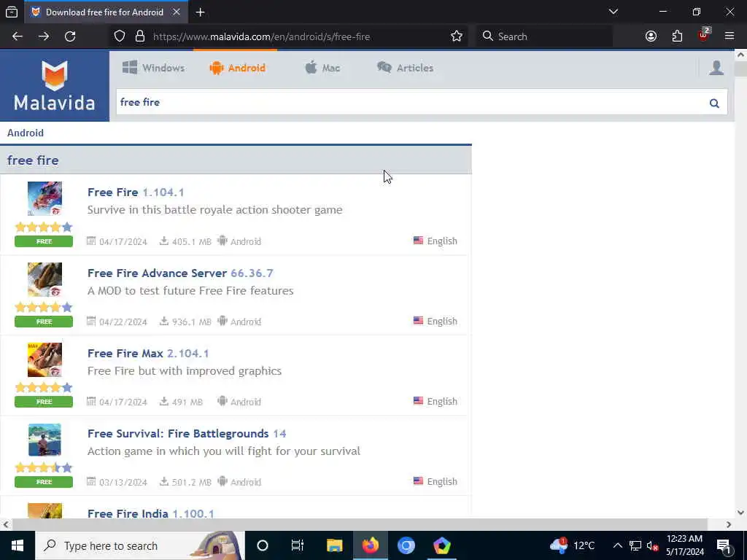Screen dimensions: 747x560
Task: Expand the list all tabs chevron
Action: 614,12
